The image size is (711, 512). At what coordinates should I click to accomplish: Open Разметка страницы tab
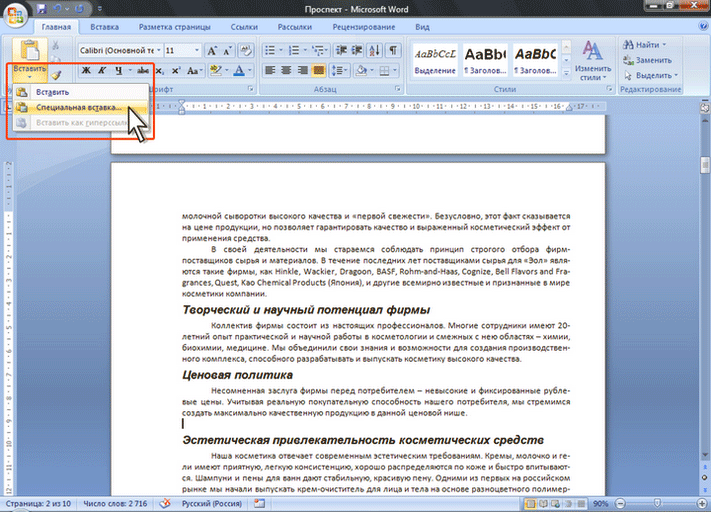(x=175, y=27)
